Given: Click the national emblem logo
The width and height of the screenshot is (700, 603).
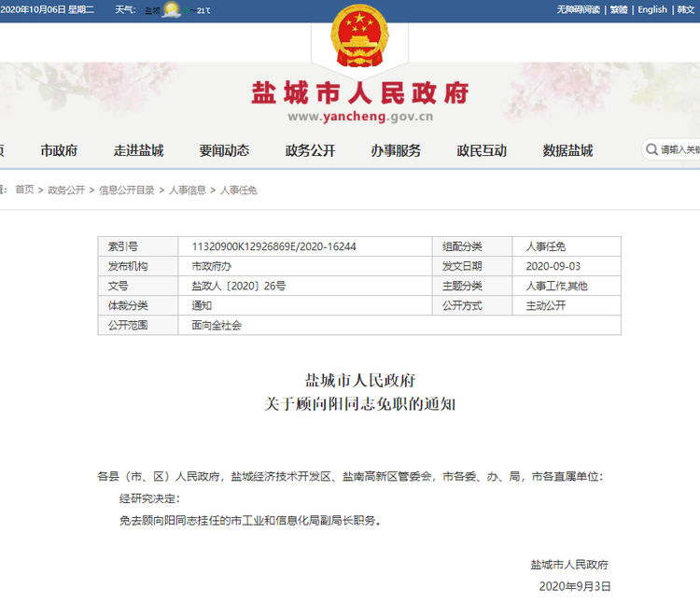Looking at the screenshot, I should (359, 35).
